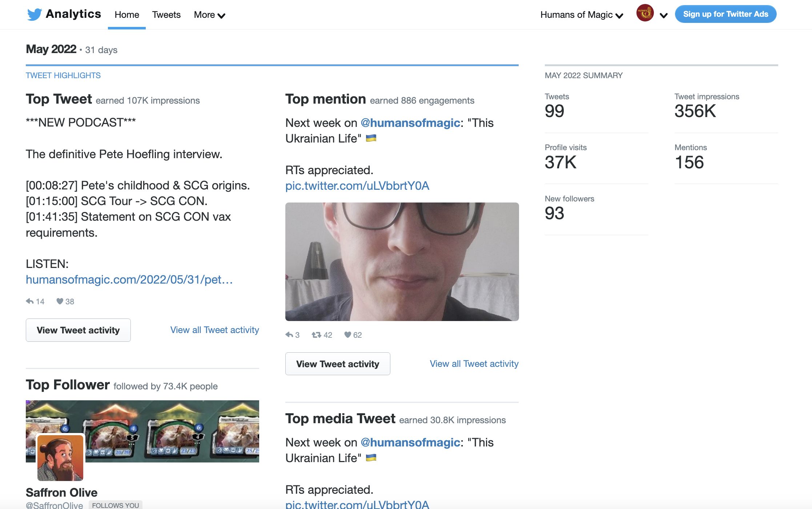Click the reply icon under Top Tweet
The height and width of the screenshot is (509, 812).
pos(30,301)
